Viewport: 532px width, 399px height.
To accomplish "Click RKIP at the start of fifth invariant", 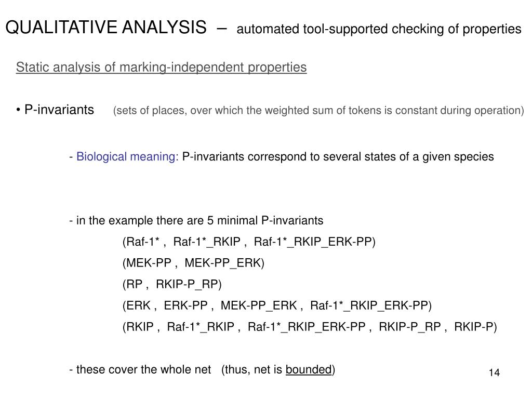I will point(140,327).
